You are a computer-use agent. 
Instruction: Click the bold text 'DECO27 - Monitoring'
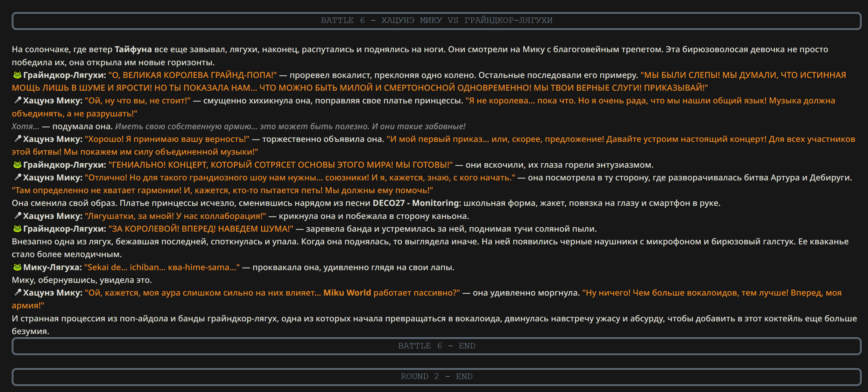click(x=416, y=203)
